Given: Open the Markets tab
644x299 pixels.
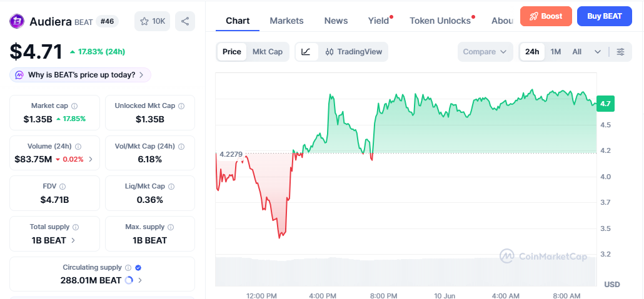Looking at the screenshot, I should pyautogui.click(x=287, y=21).
